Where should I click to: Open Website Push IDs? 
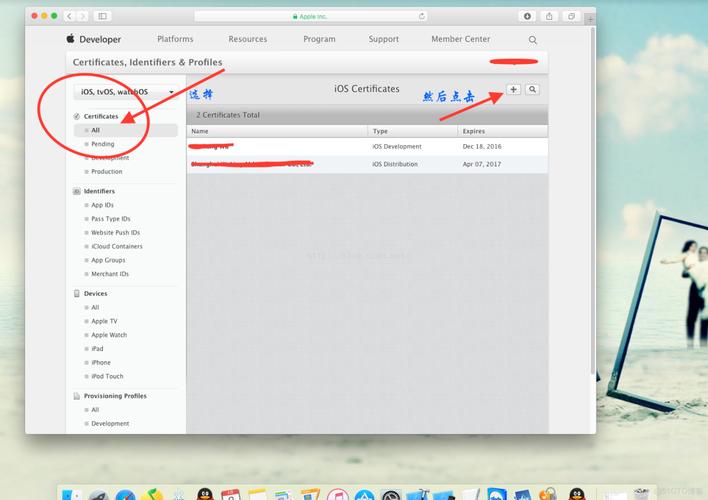pyautogui.click(x=116, y=233)
